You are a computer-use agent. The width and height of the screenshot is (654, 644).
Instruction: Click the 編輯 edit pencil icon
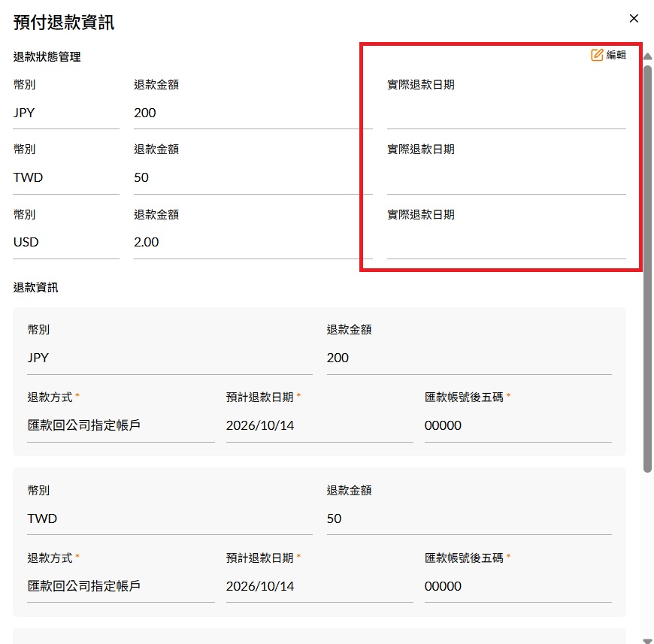click(597, 55)
